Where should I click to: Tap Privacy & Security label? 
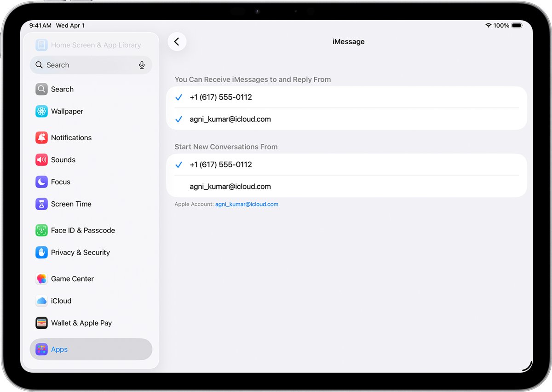pyautogui.click(x=80, y=252)
